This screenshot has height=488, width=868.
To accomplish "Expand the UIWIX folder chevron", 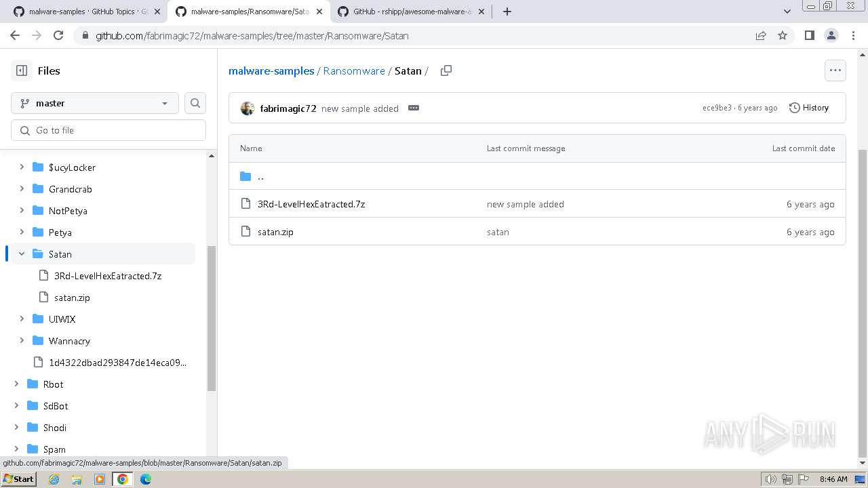I will click(22, 319).
